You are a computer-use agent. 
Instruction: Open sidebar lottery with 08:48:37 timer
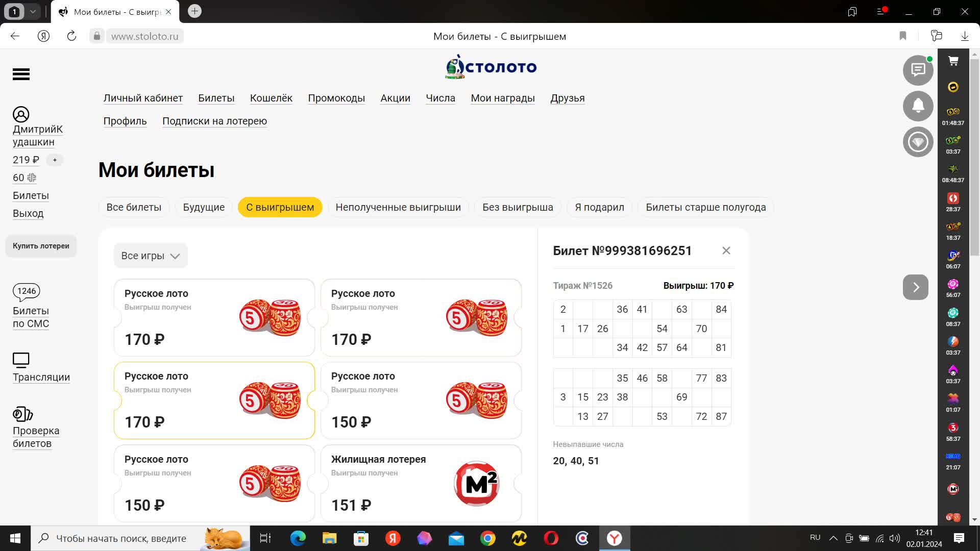953,173
